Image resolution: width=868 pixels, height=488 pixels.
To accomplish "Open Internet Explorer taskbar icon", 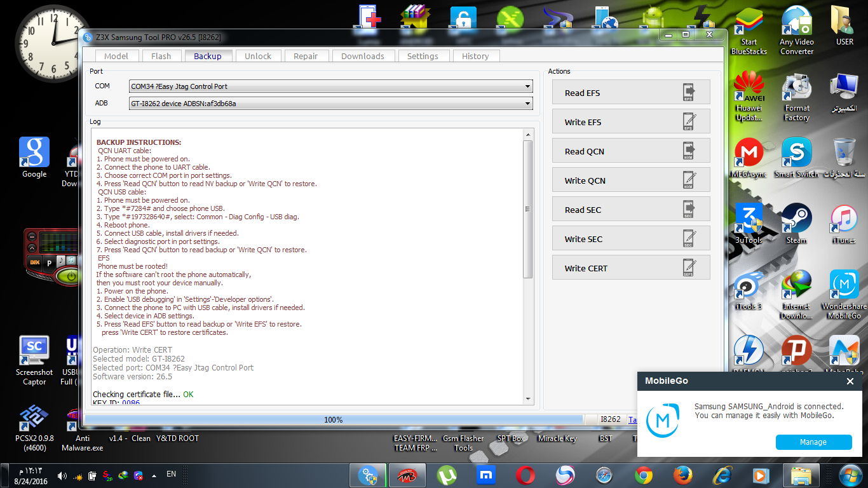I will tap(722, 475).
